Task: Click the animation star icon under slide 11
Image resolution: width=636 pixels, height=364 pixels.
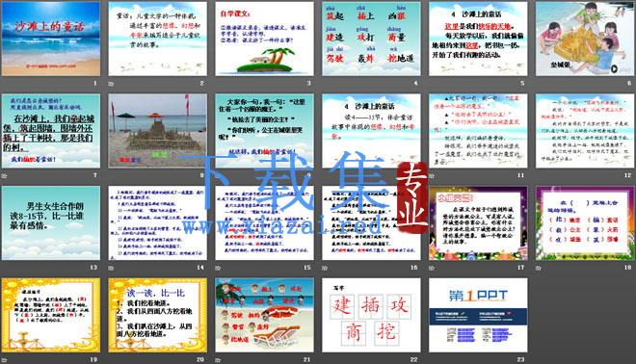Action: [432, 175]
